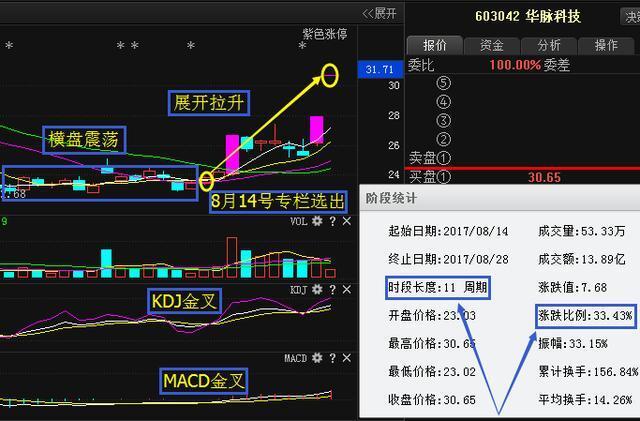Open the 分析 tab
Image resolution: width=640 pixels, height=421 pixels.
coord(549,46)
